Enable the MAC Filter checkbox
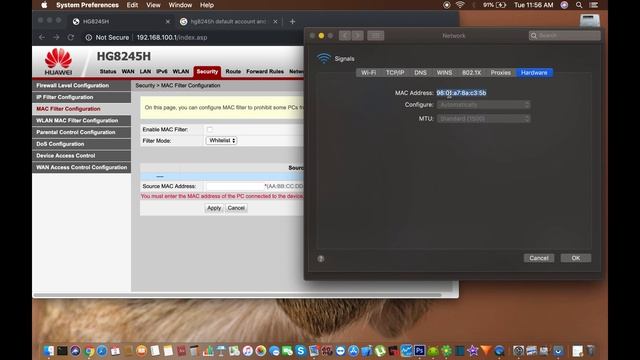The image size is (640, 360). tap(210, 129)
